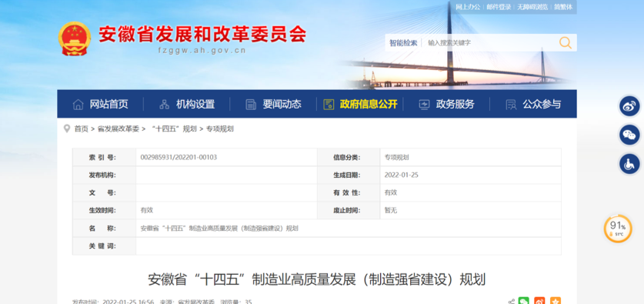This screenshot has width=644, height=304.
Task: Click the small share symbol icon
Action: (511, 302)
